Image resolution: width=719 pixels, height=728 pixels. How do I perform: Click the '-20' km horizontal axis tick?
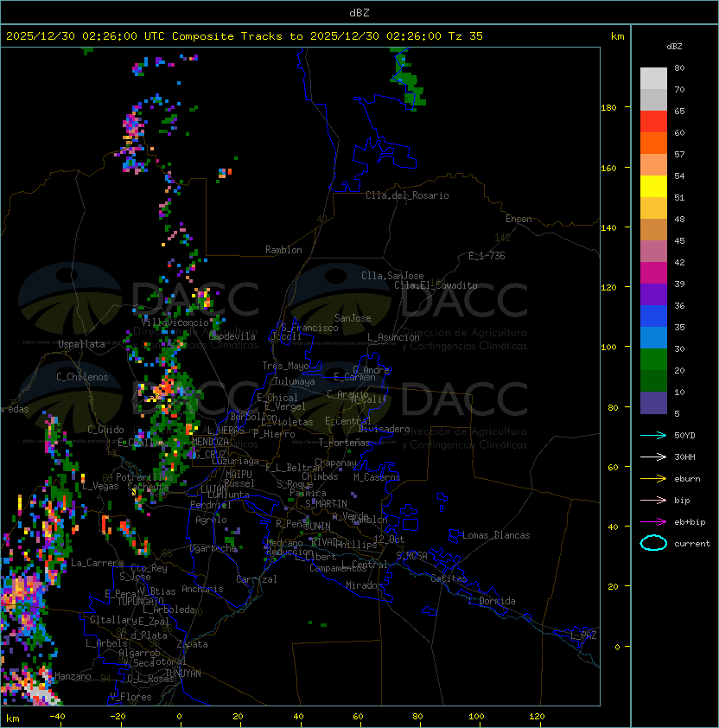point(118,717)
